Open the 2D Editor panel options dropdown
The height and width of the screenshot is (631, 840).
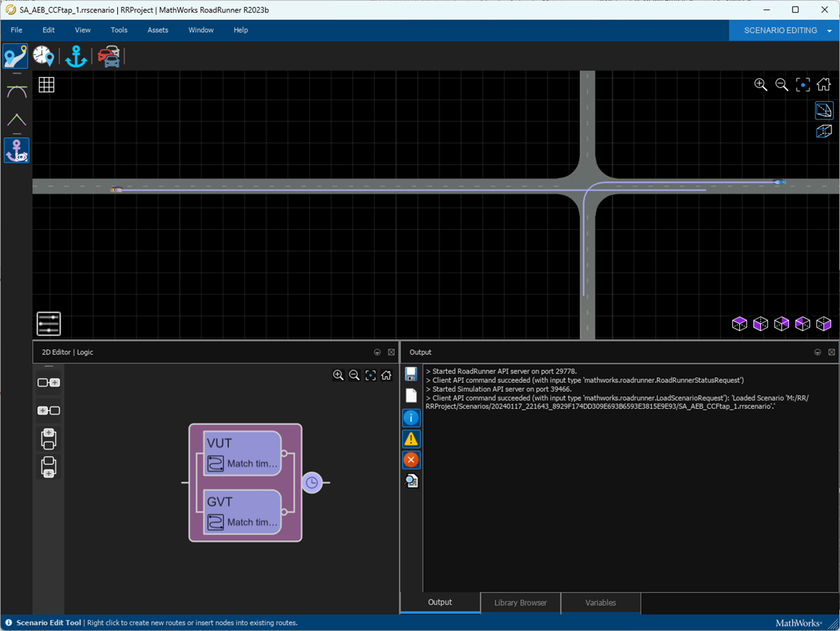point(378,352)
